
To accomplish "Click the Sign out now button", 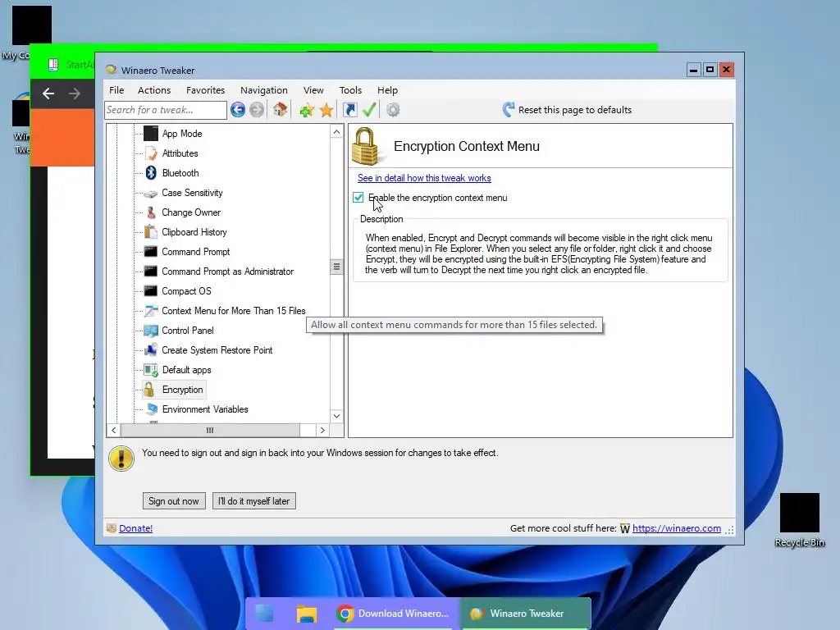I will [x=174, y=501].
